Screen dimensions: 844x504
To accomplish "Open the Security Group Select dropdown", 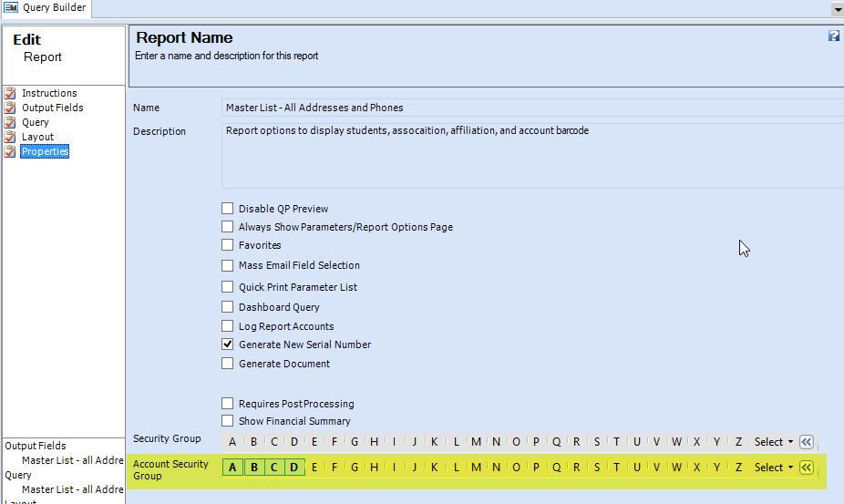I will (x=774, y=442).
